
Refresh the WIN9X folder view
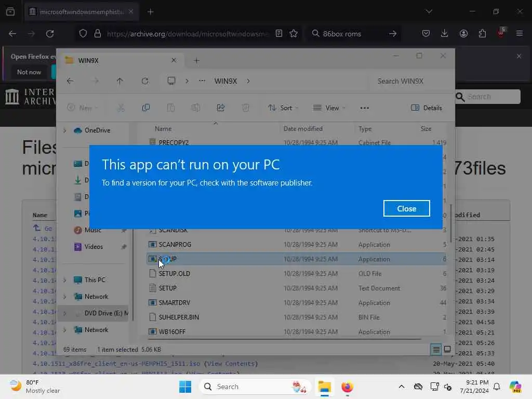click(145, 81)
